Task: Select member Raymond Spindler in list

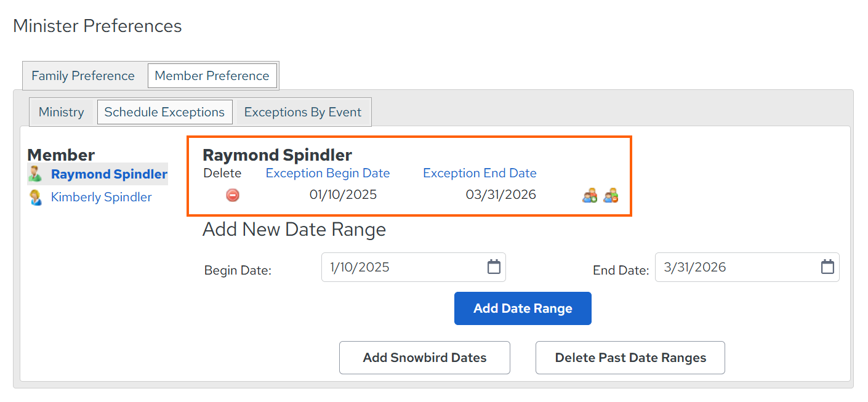Action: (109, 174)
